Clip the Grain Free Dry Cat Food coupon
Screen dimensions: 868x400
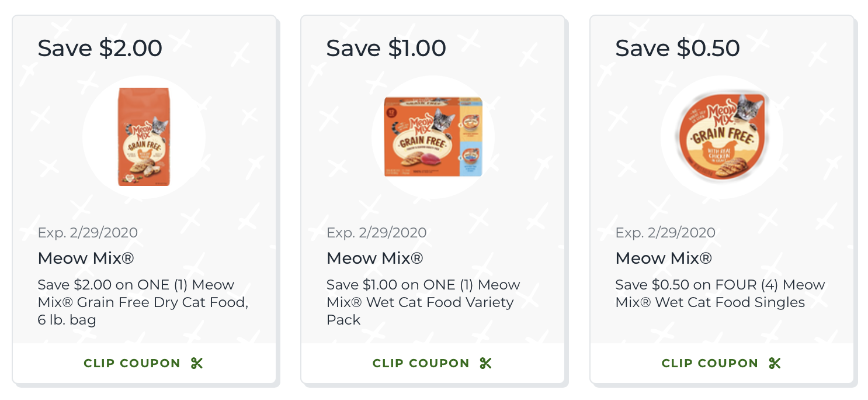tap(132, 363)
